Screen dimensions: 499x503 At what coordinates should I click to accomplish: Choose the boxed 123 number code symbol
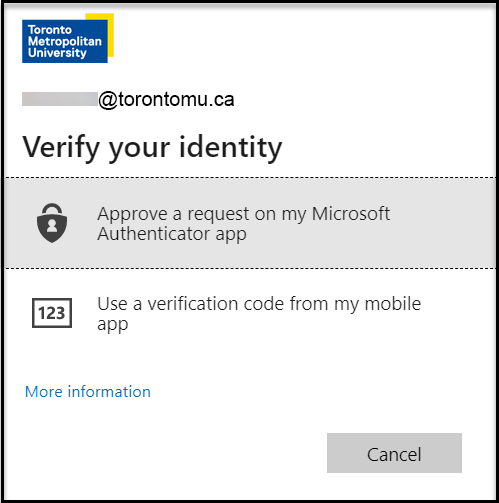point(52,313)
